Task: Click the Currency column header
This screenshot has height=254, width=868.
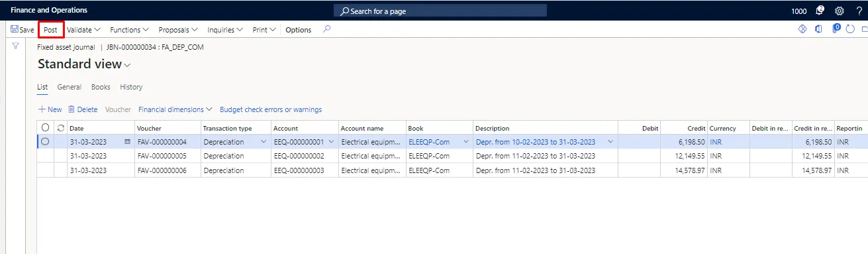Action: [x=722, y=128]
